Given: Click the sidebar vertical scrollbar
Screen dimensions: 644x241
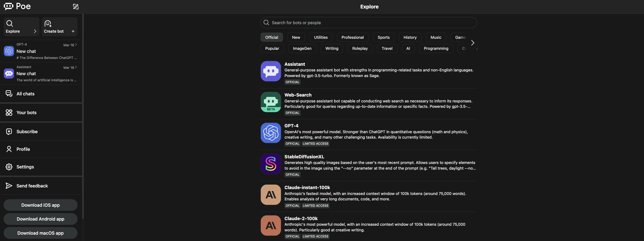Looking at the screenshot, I should point(83,116).
